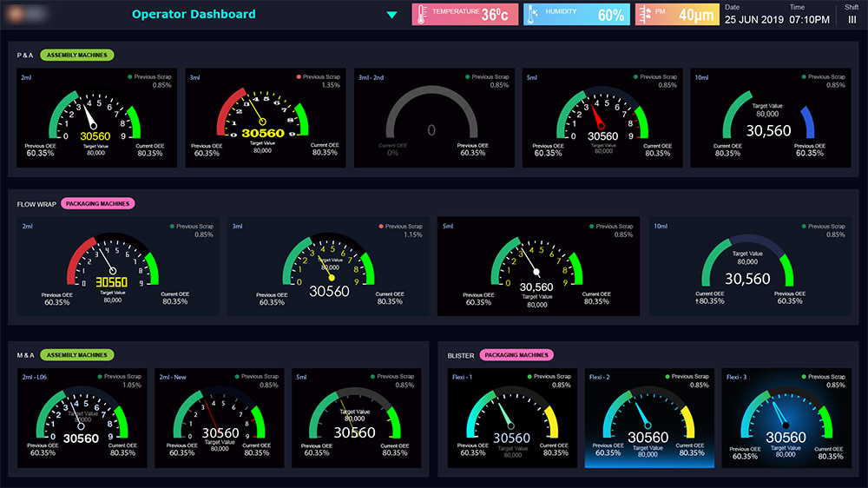868x488 pixels.
Task: Click the humidity icon in blue tile
Action: coord(531,14)
